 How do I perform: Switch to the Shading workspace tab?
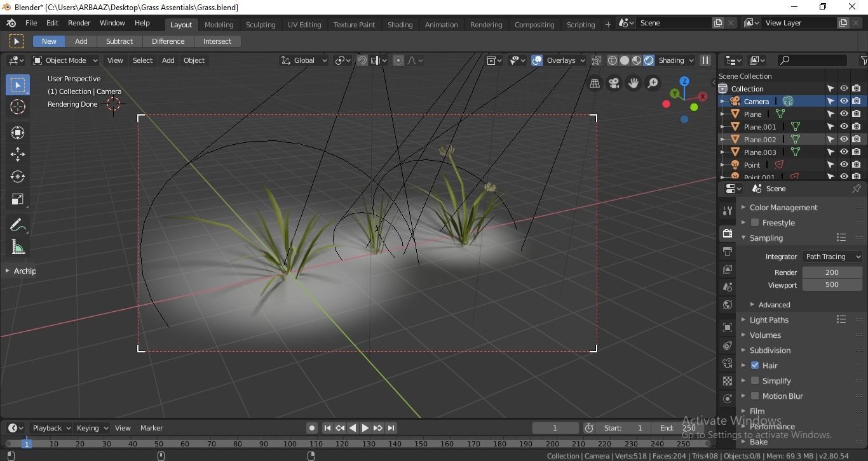coord(400,25)
